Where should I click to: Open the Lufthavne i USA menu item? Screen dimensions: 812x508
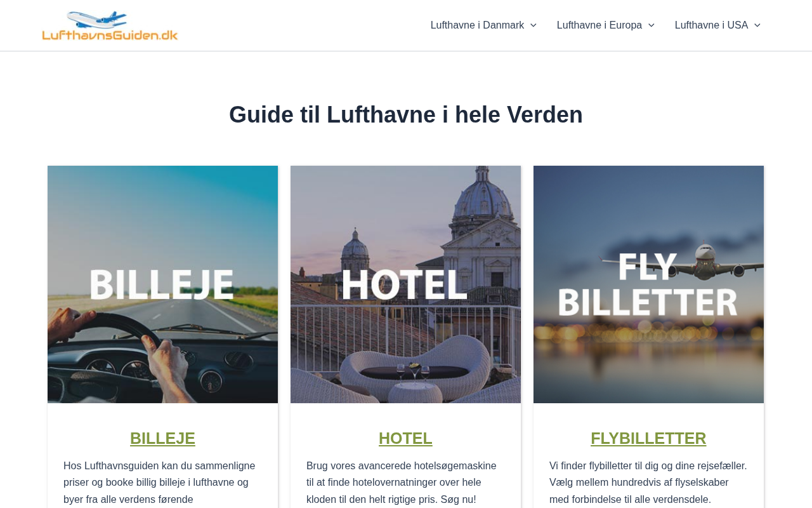coord(711,25)
